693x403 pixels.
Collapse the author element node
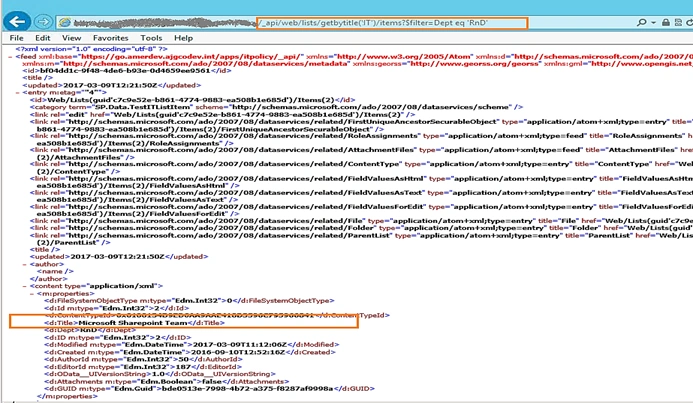click(25, 264)
